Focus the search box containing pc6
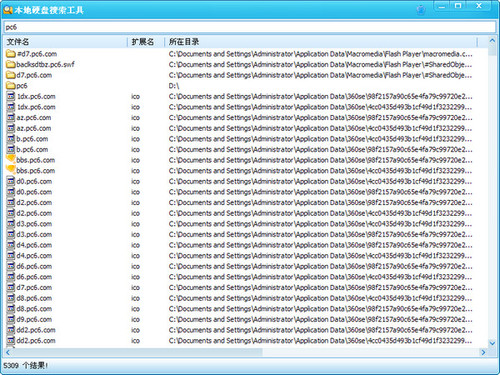The image size is (500, 375). (x=250, y=27)
